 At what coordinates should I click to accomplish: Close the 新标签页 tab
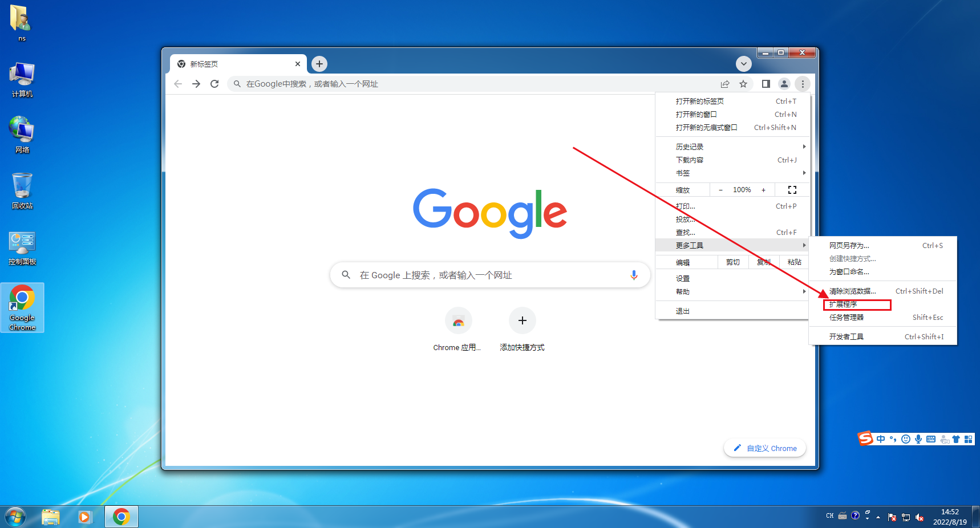coord(298,64)
